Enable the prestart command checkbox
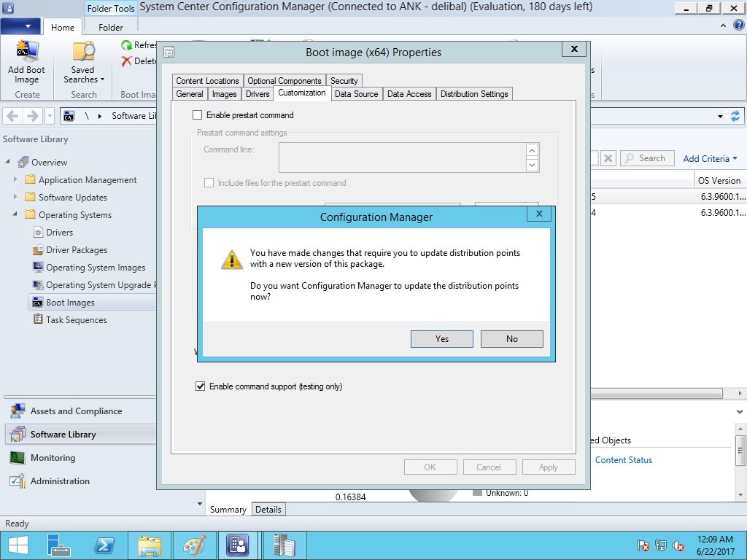Image resolution: width=747 pixels, height=560 pixels. click(x=197, y=115)
